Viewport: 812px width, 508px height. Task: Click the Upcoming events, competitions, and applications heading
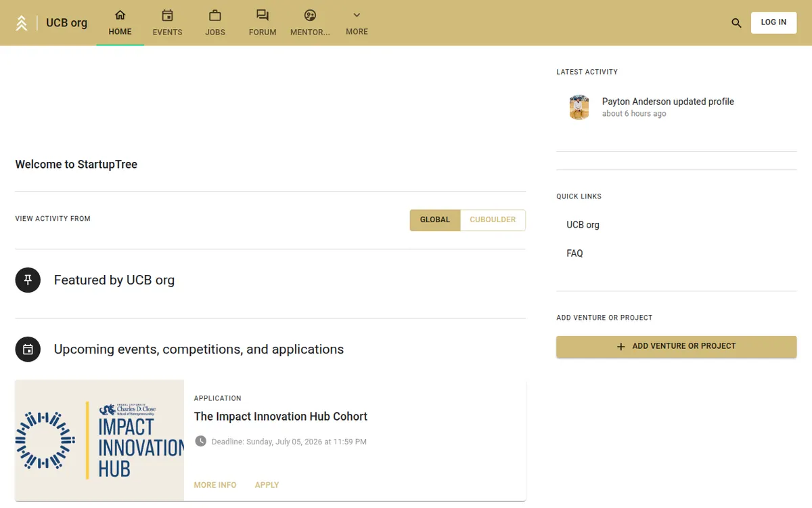click(x=199, y=350)
